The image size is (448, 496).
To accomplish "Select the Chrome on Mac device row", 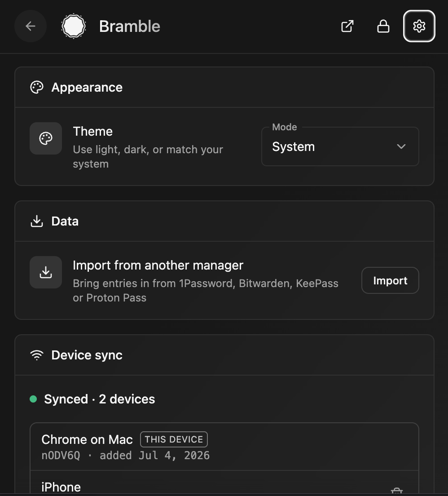I will coord(224,447).
